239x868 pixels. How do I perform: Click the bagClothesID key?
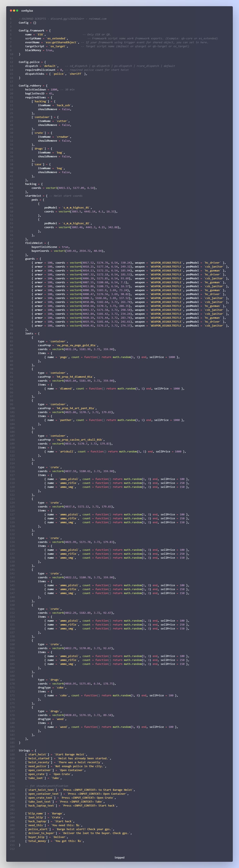click(x=35, y=93)
